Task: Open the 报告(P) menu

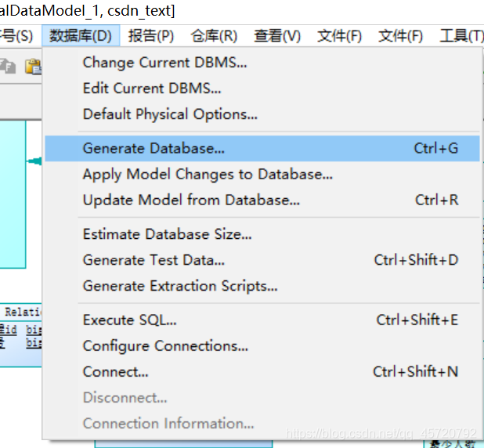Action: [151, 35]
